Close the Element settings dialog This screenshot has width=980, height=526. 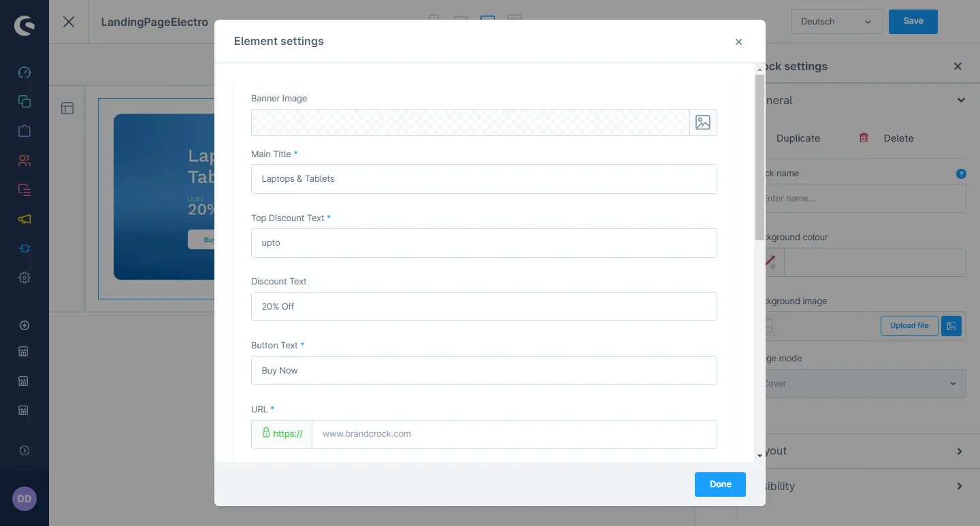point(738,42)
